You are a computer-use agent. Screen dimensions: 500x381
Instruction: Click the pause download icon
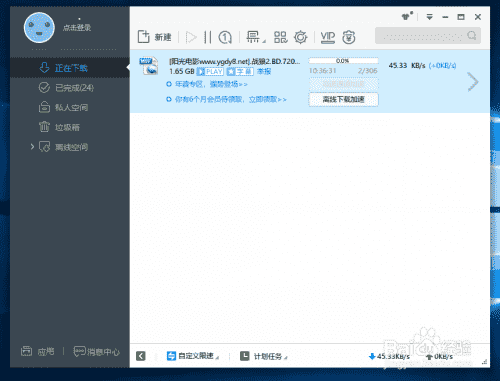point(208,37)
